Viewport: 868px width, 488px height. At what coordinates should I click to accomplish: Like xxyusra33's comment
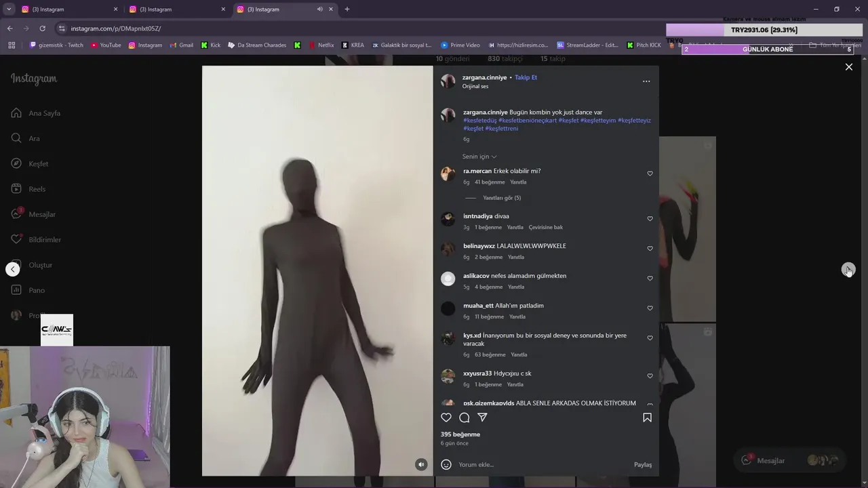[650, 375]
